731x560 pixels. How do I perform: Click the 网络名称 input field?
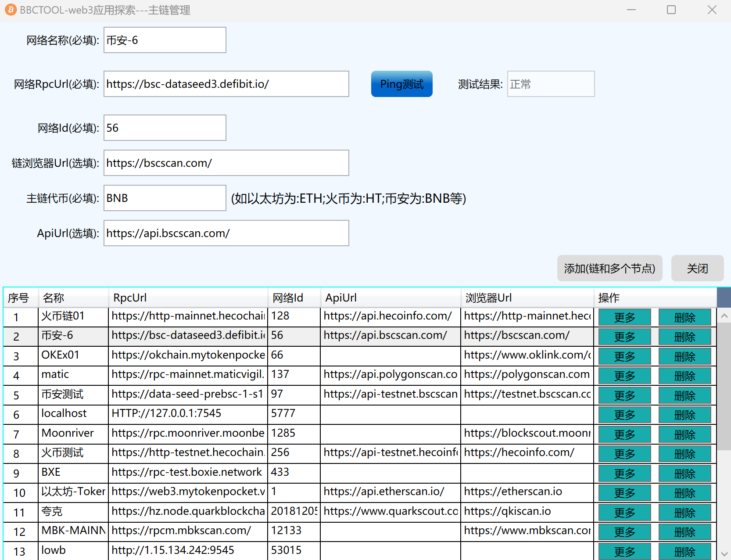tap(165, 40)
